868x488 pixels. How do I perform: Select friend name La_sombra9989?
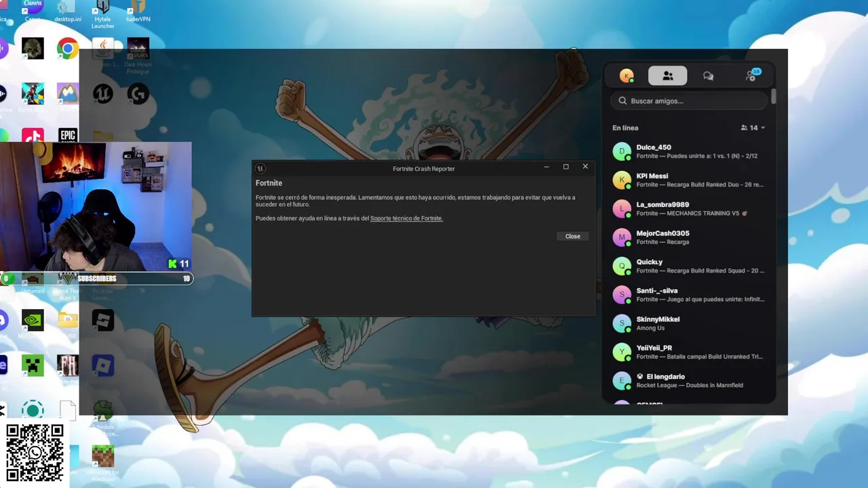[x=663, y=205]
